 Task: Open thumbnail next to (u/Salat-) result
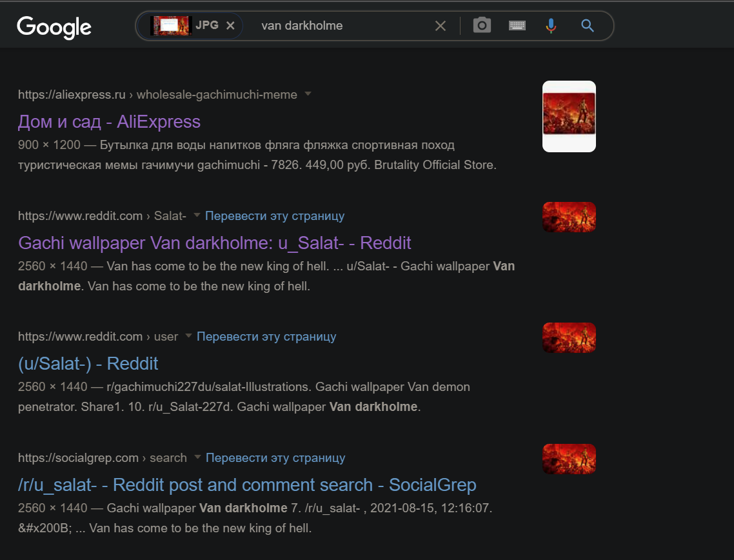coord(569,337)
